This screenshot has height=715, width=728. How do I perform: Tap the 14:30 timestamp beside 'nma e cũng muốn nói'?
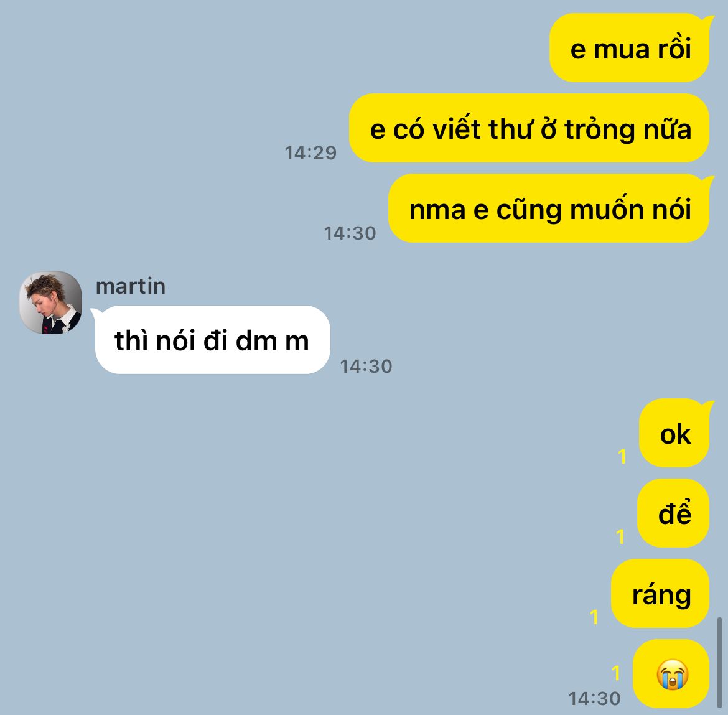click(x=350, y=233)
